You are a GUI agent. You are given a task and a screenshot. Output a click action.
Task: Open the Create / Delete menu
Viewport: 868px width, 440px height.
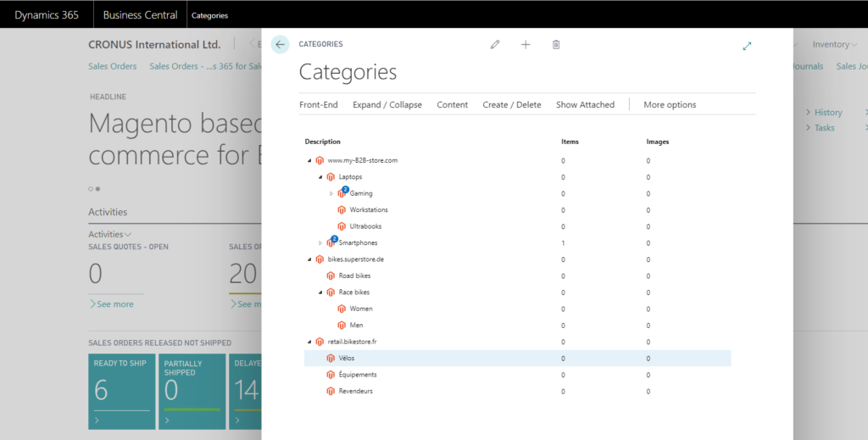(512, 104)
